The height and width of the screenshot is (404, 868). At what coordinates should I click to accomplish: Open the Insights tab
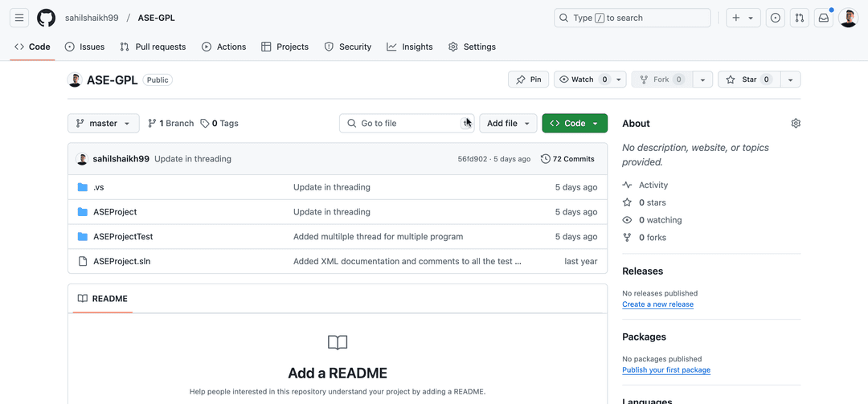(410, 47)
